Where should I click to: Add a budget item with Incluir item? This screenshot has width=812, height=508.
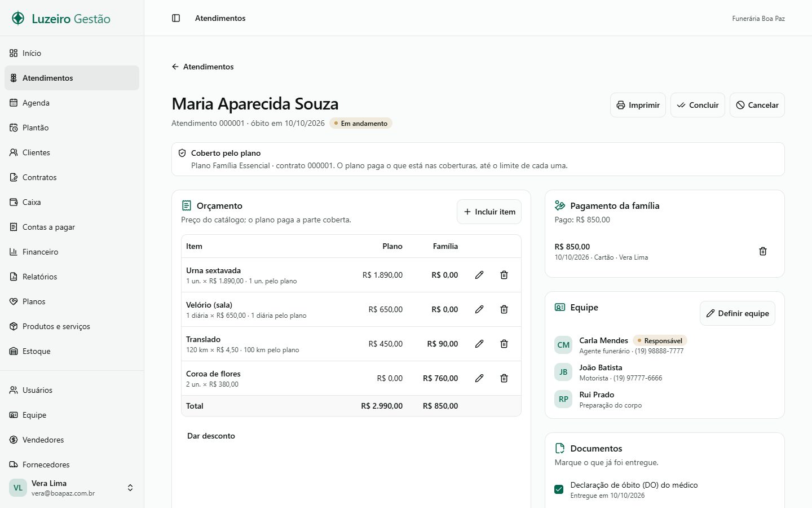pyautogui.click(x=489, y=212)
